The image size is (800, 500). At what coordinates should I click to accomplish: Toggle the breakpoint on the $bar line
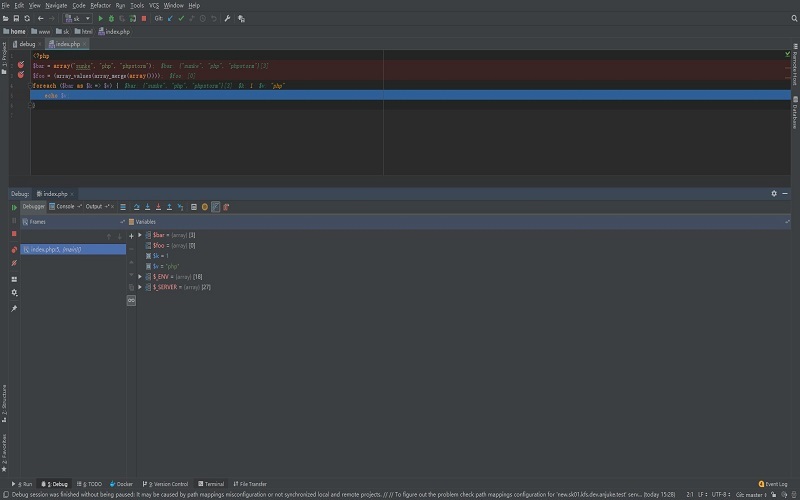point(20,65)
